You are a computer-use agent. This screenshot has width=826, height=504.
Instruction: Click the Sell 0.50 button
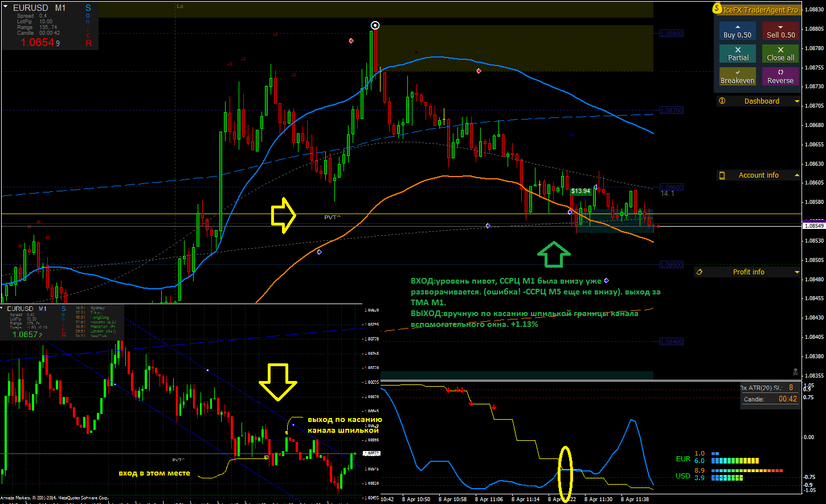tap(780, 31)
